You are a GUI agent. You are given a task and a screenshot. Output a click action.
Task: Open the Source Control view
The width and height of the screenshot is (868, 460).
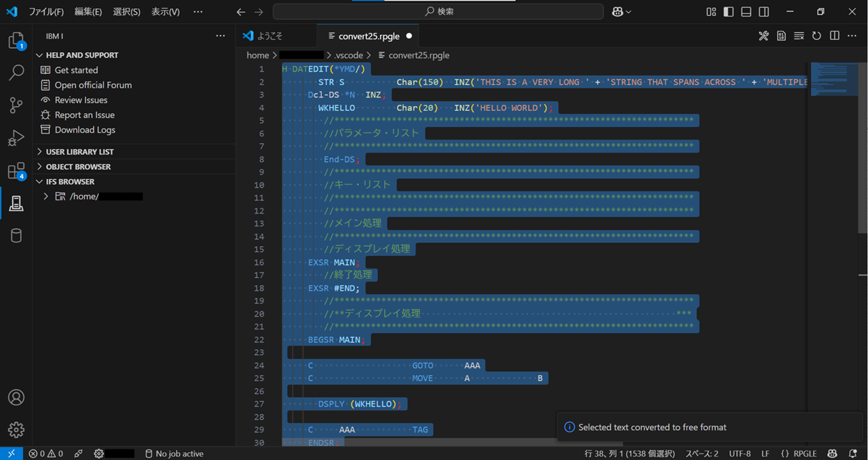[x=16, y=105]
